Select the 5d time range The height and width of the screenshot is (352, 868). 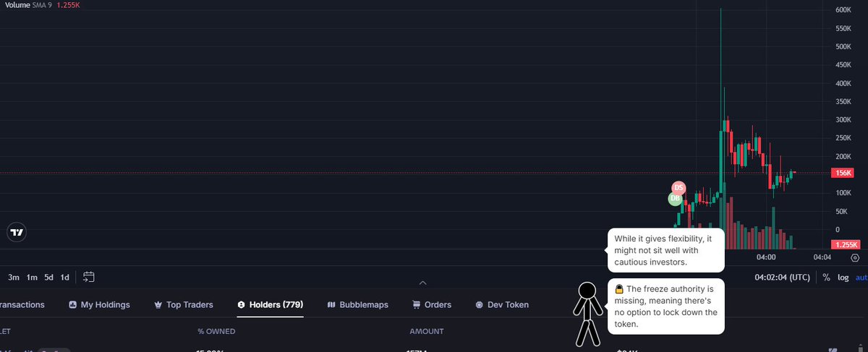48,277
